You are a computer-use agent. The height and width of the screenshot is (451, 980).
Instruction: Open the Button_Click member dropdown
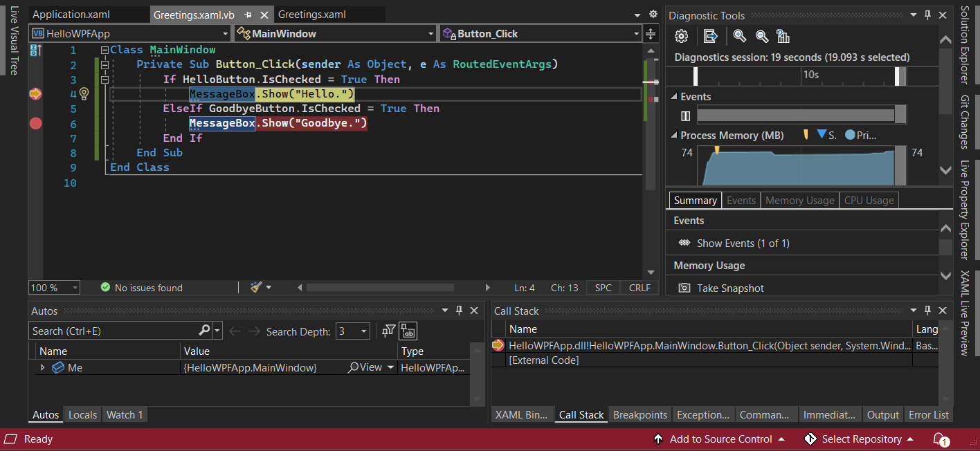click(x=635, y=33)
